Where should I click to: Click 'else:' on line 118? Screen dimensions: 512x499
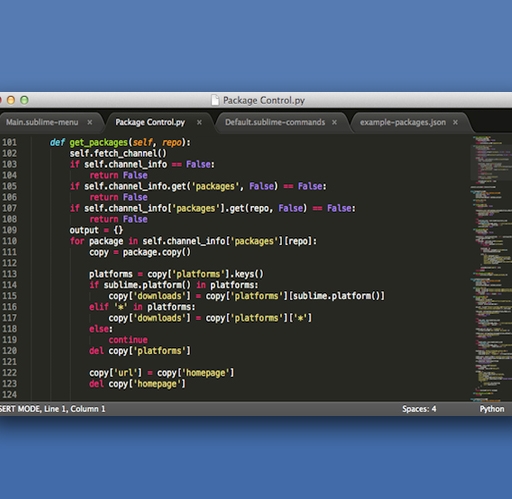pyautogui.click(x=101, y=329)
